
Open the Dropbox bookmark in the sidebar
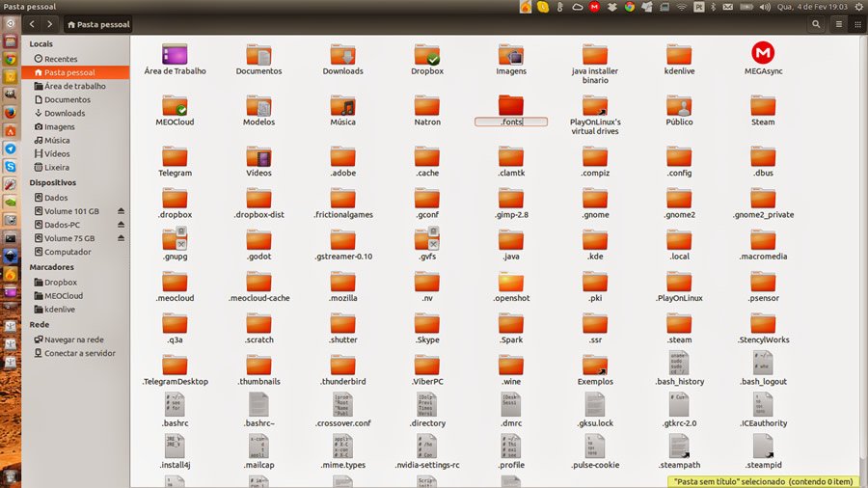click(x=61, y=283)
